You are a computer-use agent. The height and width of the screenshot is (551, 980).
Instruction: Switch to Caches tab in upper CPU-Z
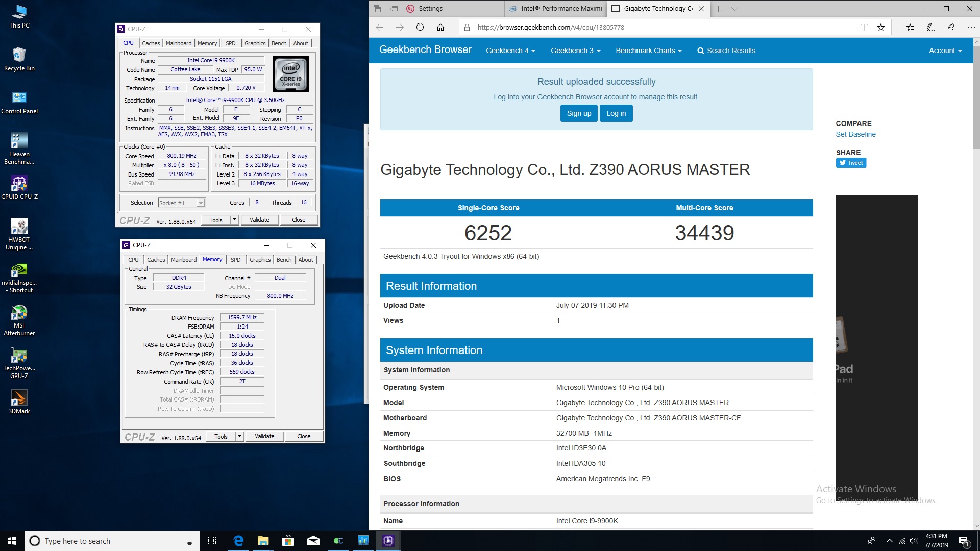click(x=151, y=43)
